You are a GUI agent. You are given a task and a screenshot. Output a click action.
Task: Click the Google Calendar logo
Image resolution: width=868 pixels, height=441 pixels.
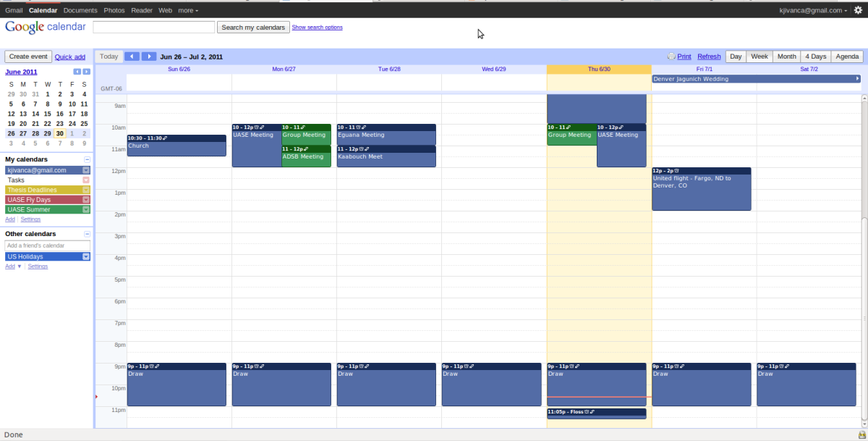point(45,27)
